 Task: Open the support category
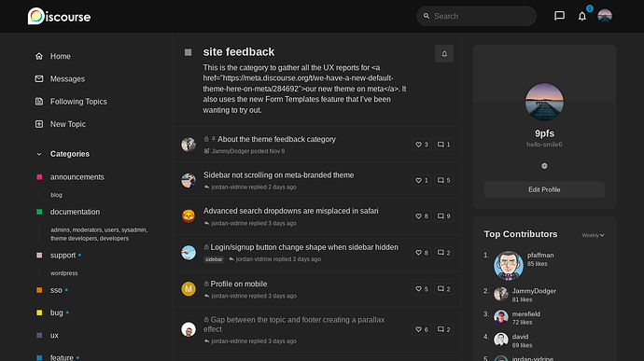click(63, 256)
